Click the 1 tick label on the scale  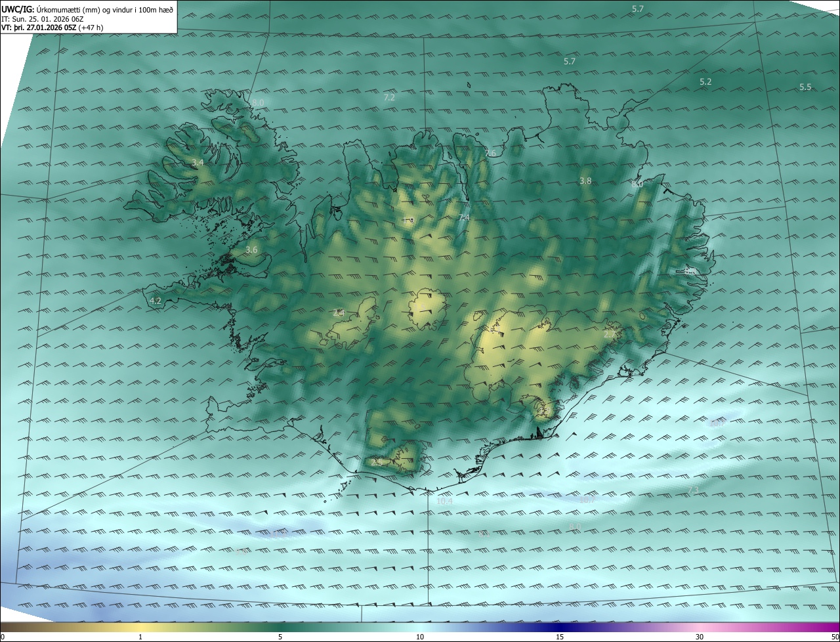coord(140,637)
